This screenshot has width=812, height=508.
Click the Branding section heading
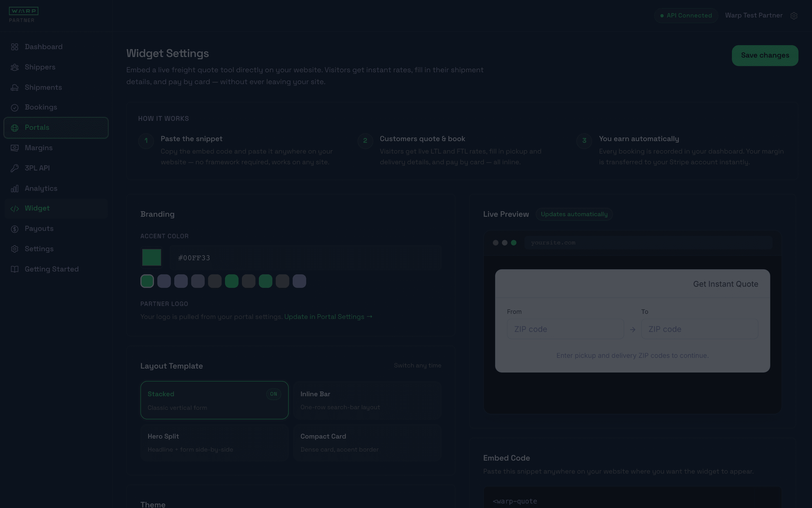coord(157,214)
